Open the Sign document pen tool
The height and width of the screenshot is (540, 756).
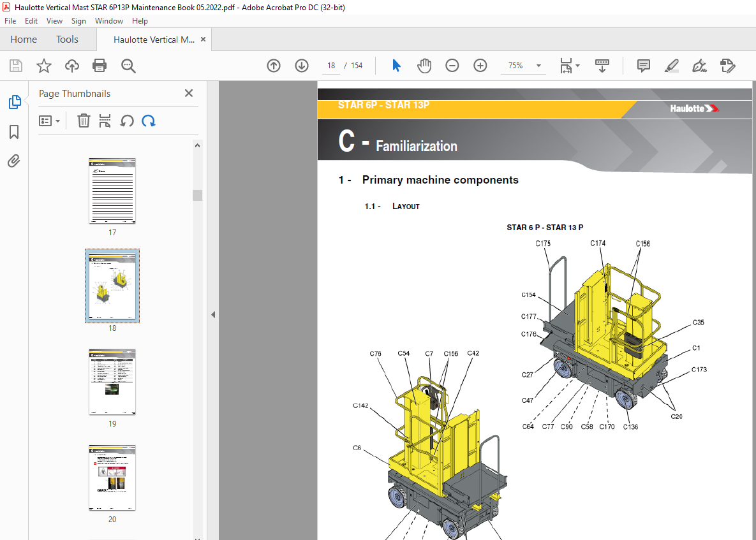point(700,66)
